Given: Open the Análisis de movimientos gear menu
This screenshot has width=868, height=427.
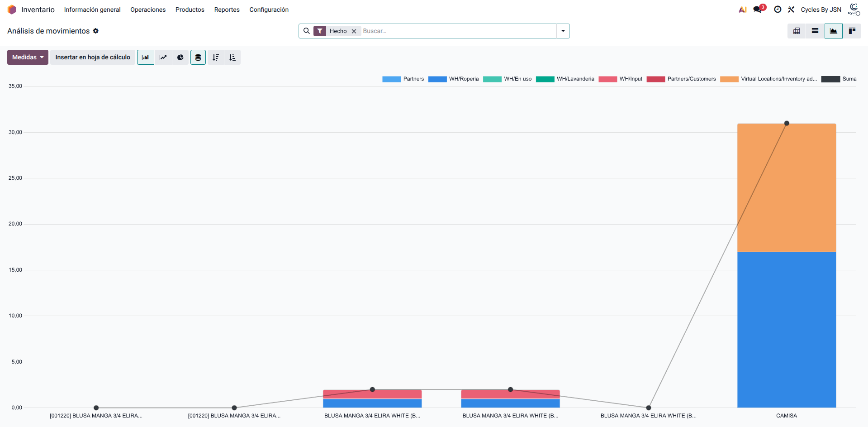Looking at the screenshot, I should click(x=96, y=31).
